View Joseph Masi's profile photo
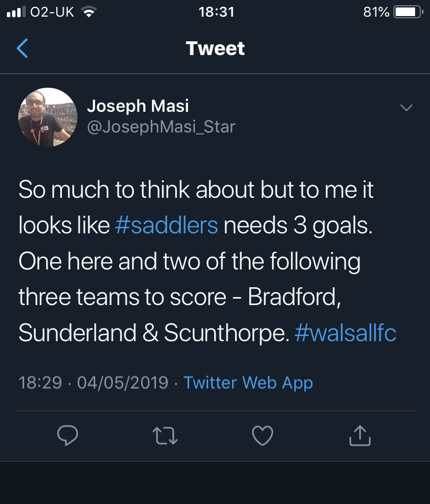This screenshot has width=430, height=504. click(x=48, y=118)
